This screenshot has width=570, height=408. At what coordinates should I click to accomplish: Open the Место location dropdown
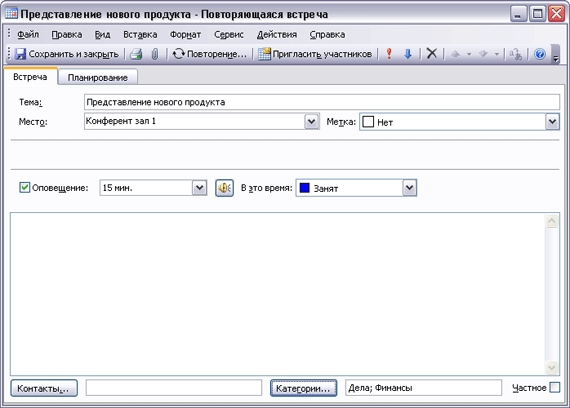tap(311, 121)
